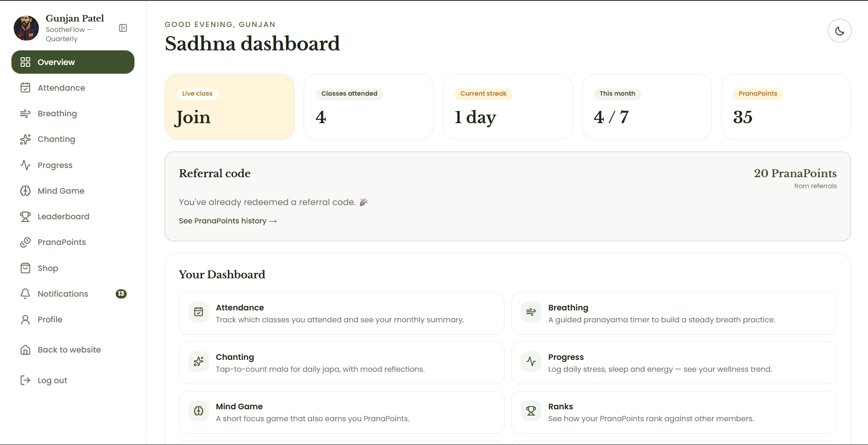This screenshot has width=868, height=445.
Task: Open the Attendance dashboard card
Action: (x=342, y=314)
